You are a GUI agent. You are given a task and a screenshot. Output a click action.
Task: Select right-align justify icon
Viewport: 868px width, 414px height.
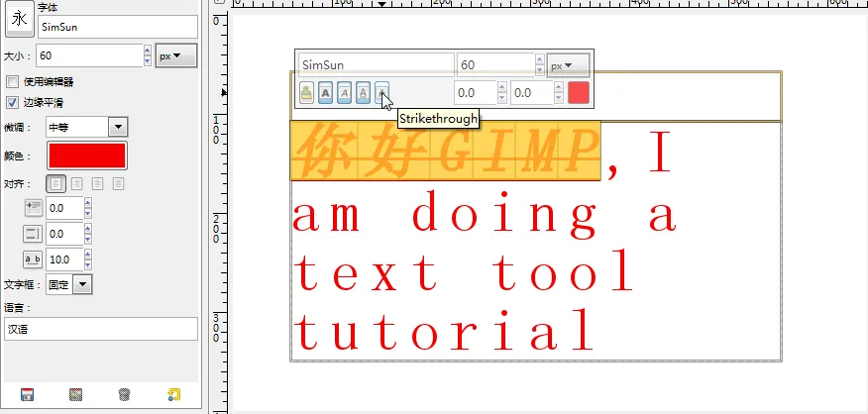coord(77,184)
